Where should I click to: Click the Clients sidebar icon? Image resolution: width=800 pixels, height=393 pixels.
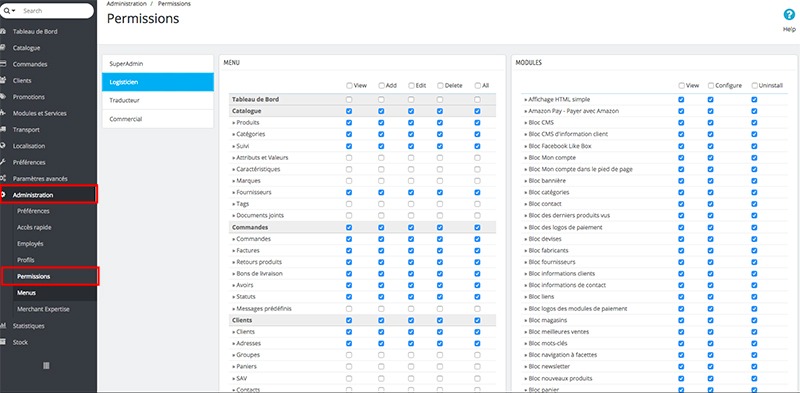pyautogui.click(x=3, y=81)
